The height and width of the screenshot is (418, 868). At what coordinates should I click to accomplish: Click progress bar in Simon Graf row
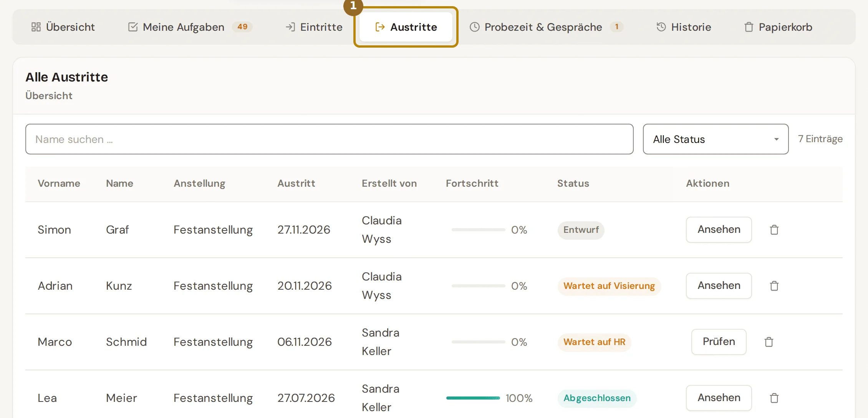478,230
